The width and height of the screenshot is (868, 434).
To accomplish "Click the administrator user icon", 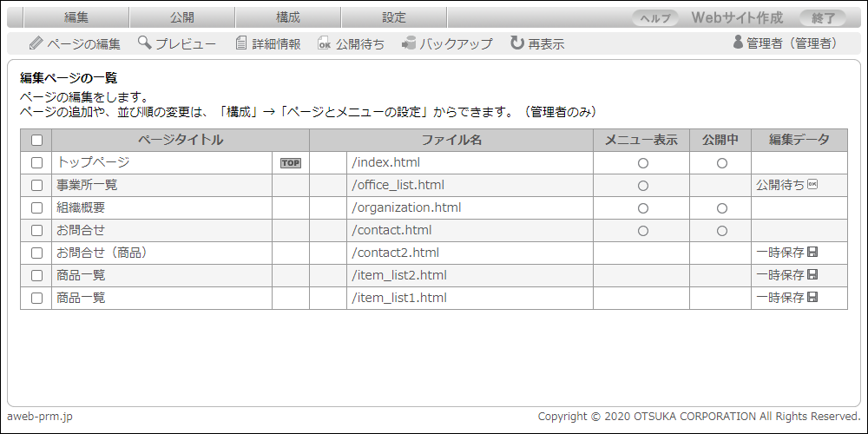I will [x=738, y=43].
